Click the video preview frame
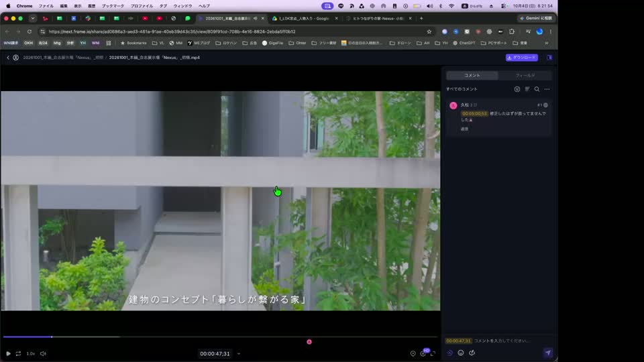This screenshot has width=644, height=362. [x=221, y=200]
